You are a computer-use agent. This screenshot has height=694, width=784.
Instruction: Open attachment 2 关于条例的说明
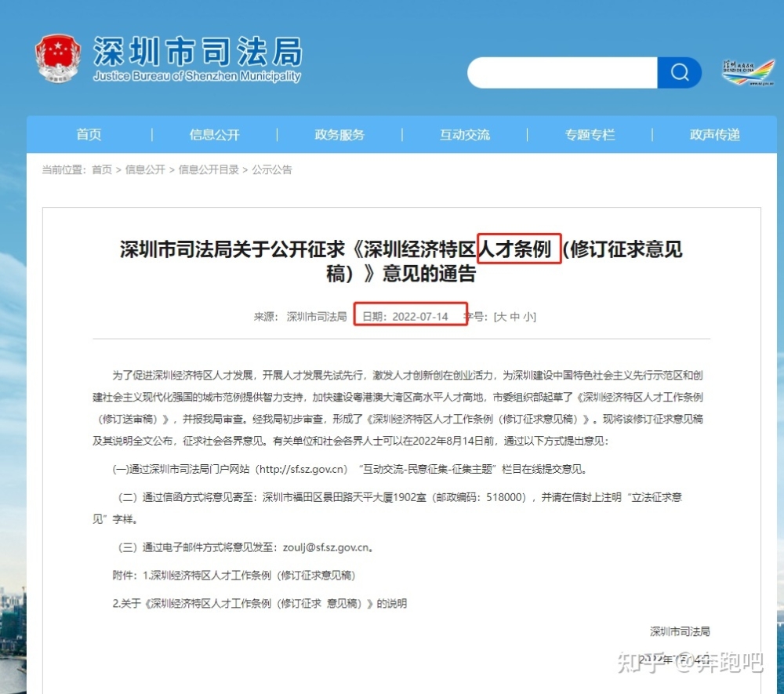click(x=260, y=604)
